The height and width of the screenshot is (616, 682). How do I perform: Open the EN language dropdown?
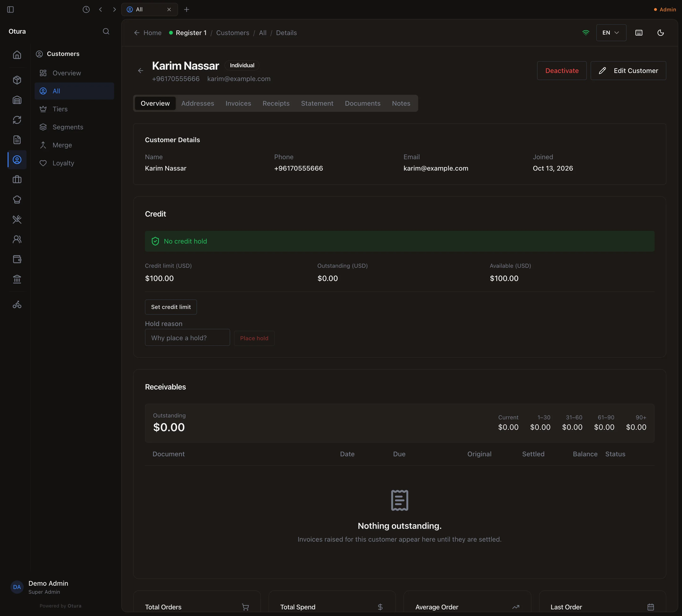click(x=611, y=33)
